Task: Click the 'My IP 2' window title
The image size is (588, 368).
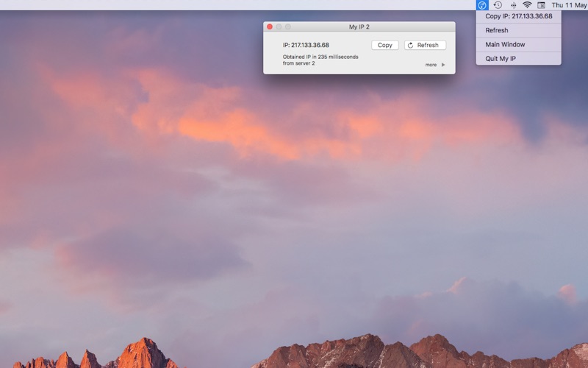Action: click(359, 26)
